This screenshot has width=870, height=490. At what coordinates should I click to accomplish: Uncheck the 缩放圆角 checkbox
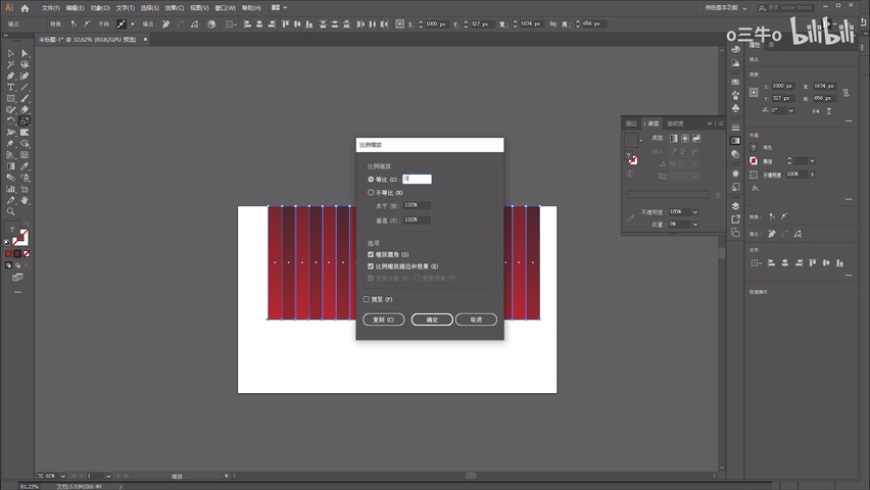click(371, 255)
